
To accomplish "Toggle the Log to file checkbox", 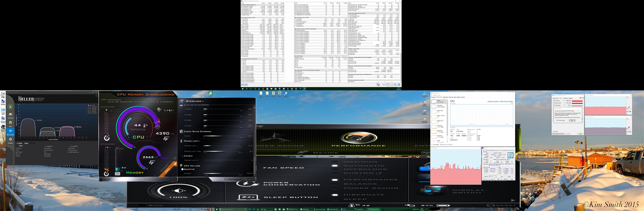I will click(553, 132).
